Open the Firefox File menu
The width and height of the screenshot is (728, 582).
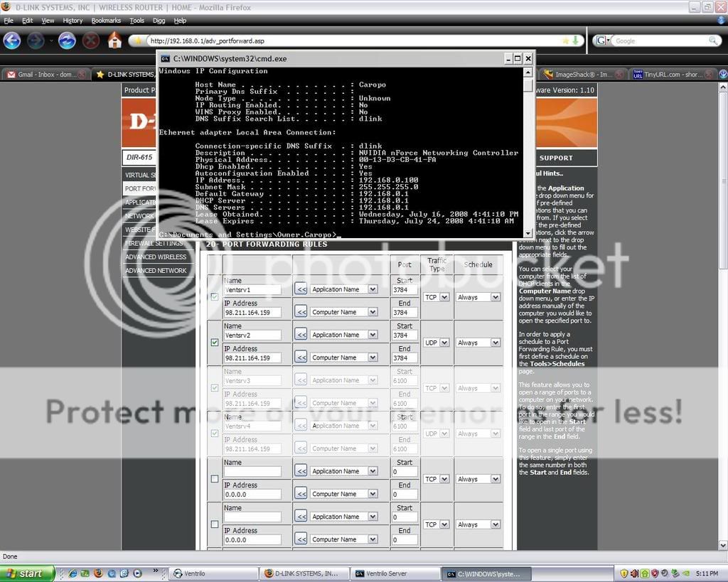(x=9, y=21)
